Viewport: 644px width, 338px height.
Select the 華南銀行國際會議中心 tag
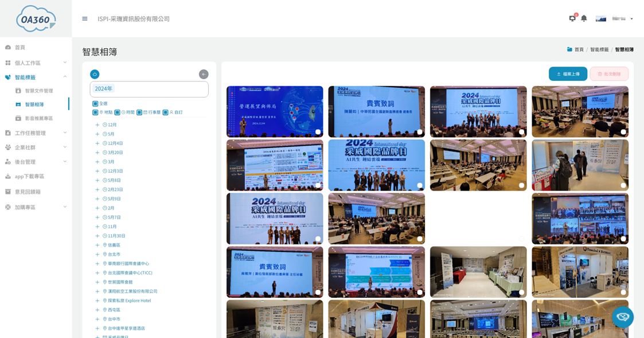(x=128, y=263)
